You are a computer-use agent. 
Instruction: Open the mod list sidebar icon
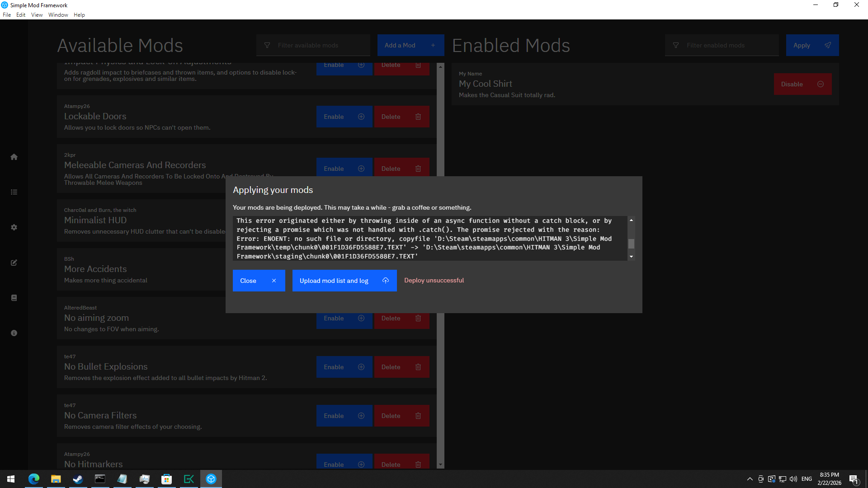pos(14,192)
